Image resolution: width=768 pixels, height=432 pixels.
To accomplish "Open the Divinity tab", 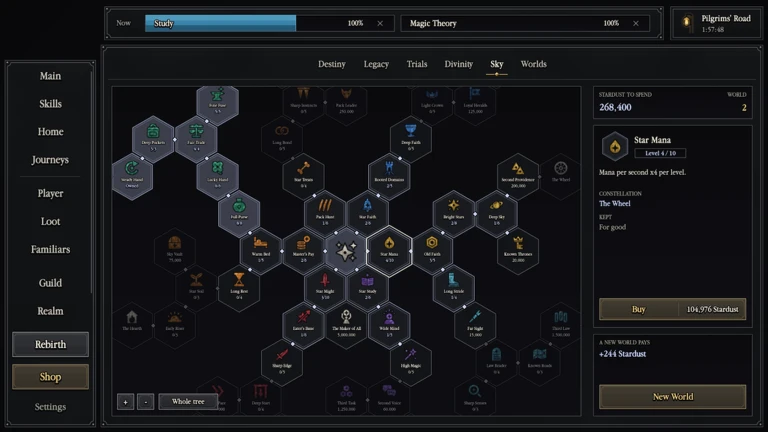I will tap(458, 64).
